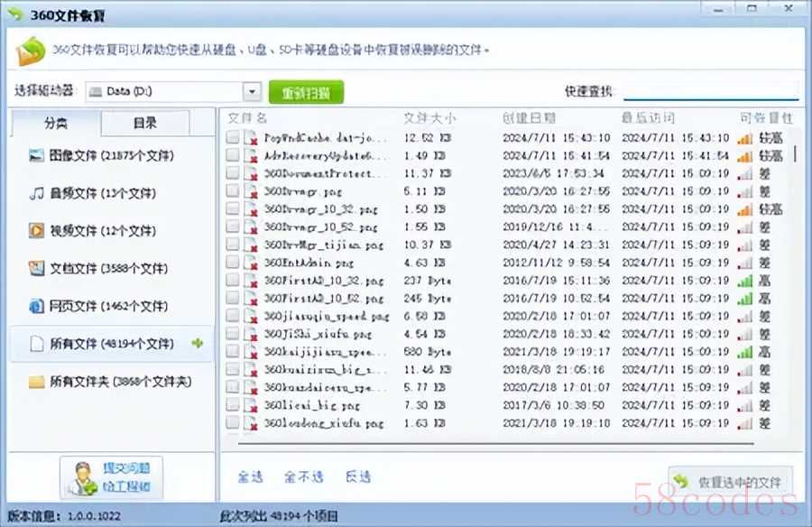Click the 提交问题 给工程师 button
The height and width of the screenshot is (527, 812).
pyautogui.click(x=111, y=477)
